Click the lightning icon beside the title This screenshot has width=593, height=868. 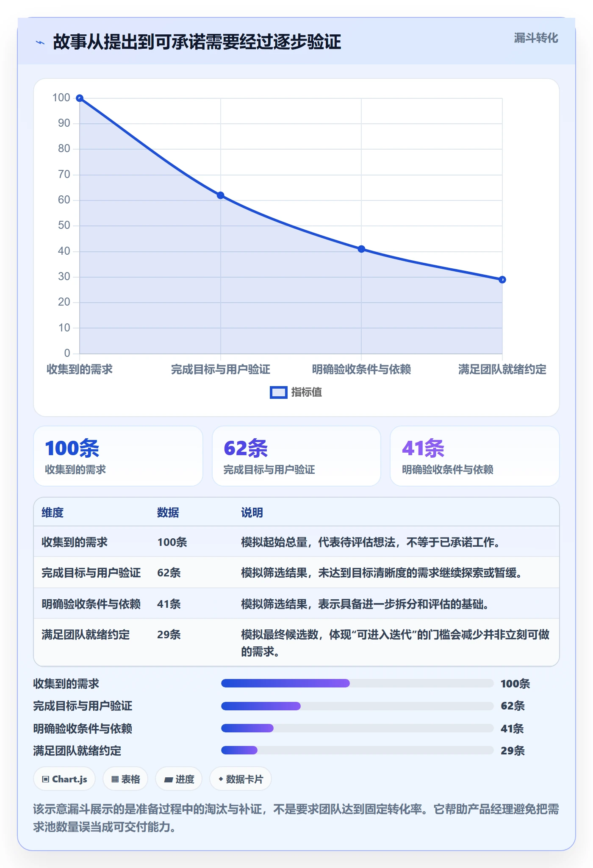click(40, 42)
